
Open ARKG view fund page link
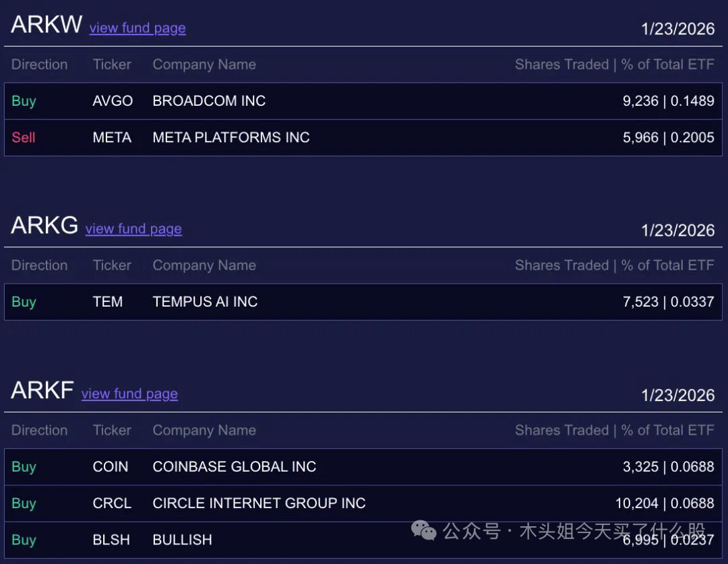pyautogui.click(x=133, y=228)
